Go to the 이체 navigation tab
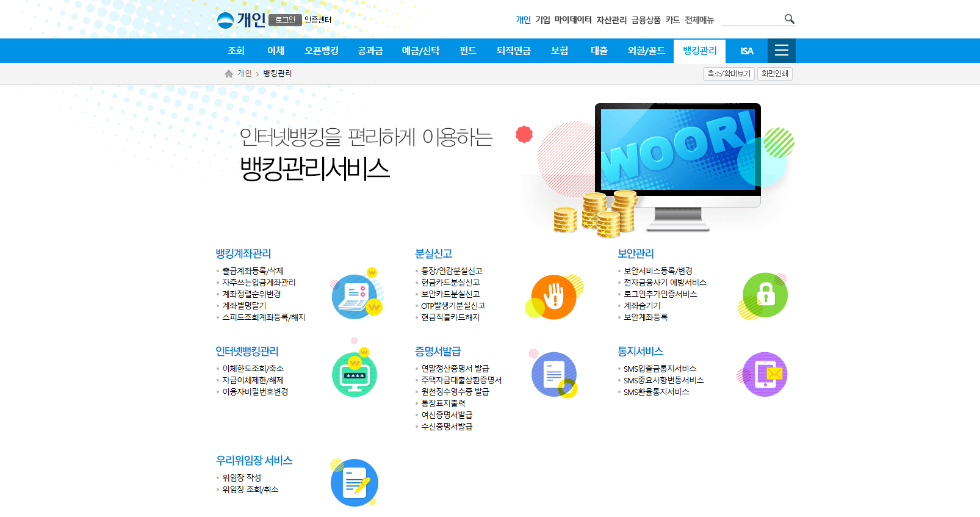The image size is (980, 517). click(x=276, y=51)
